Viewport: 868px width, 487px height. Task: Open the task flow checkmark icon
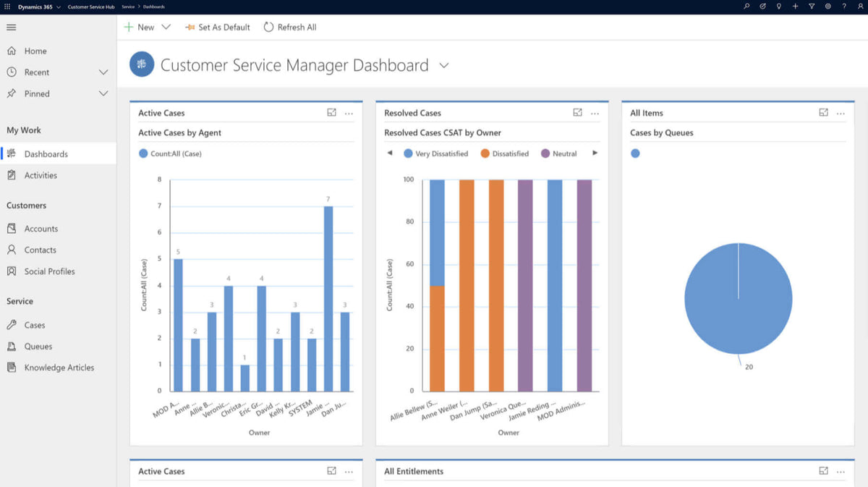pos(762,7)
